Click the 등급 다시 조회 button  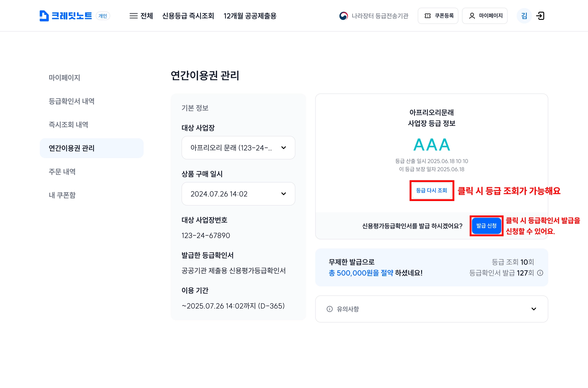pyautogui.click(x=432, y=190)
